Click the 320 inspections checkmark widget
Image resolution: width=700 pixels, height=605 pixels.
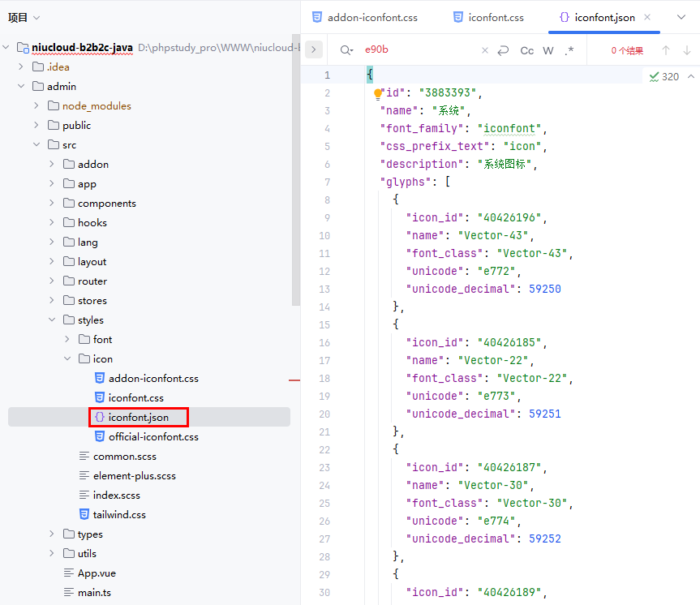coord(664,76)
